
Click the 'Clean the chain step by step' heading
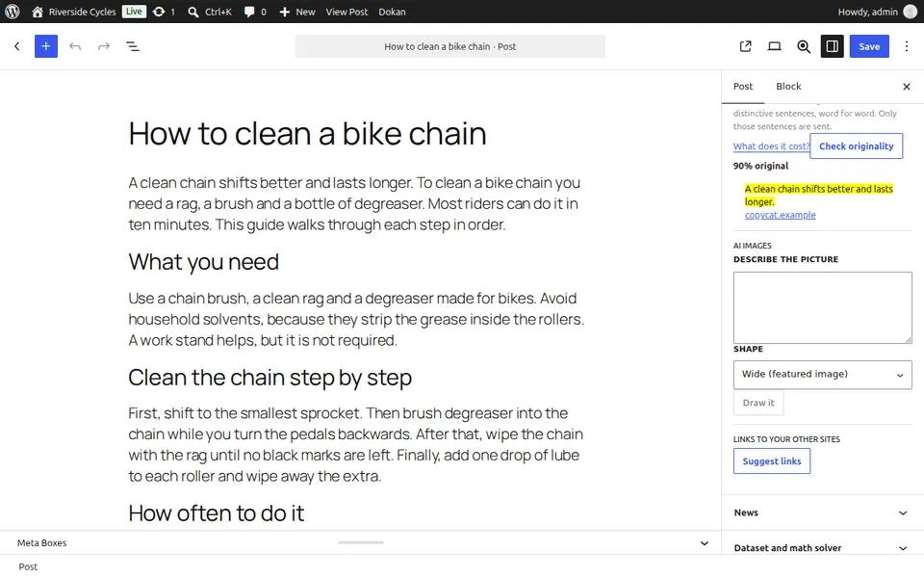point(269,378)
